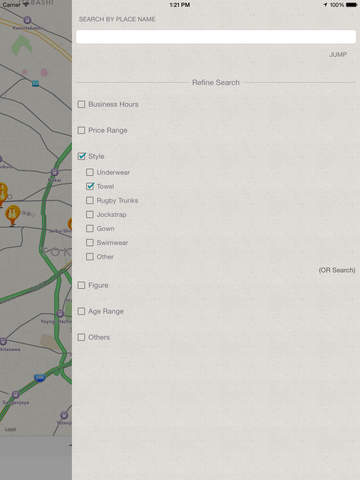Click the JUMP button

[x=338, y=54]
